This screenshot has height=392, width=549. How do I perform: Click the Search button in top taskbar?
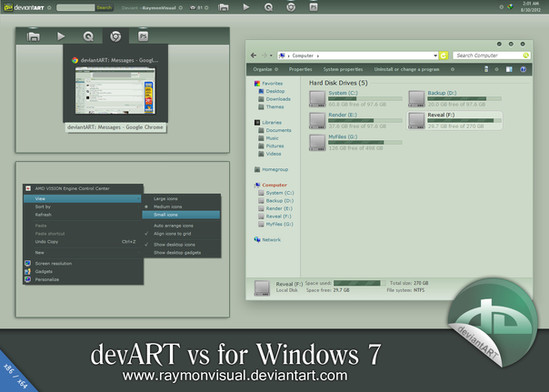[x=104, y=7]
